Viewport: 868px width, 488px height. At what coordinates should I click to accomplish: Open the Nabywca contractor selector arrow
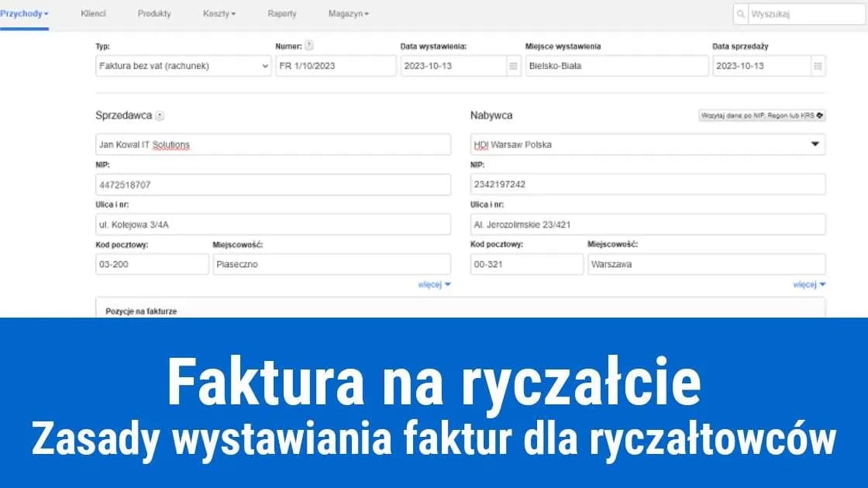click(817, 144)
